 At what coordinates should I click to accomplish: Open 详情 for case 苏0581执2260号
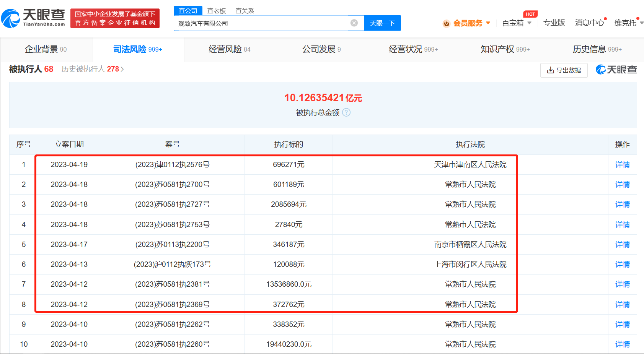click(622, 344)
